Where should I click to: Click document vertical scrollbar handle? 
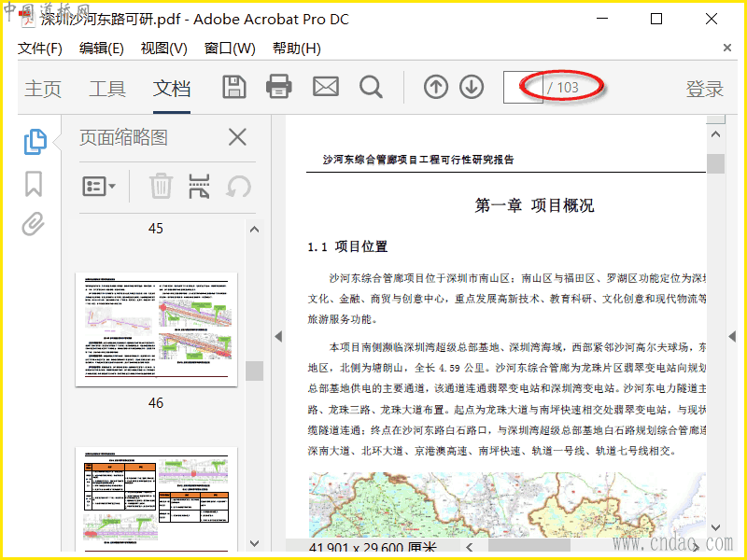coord(715,163)
